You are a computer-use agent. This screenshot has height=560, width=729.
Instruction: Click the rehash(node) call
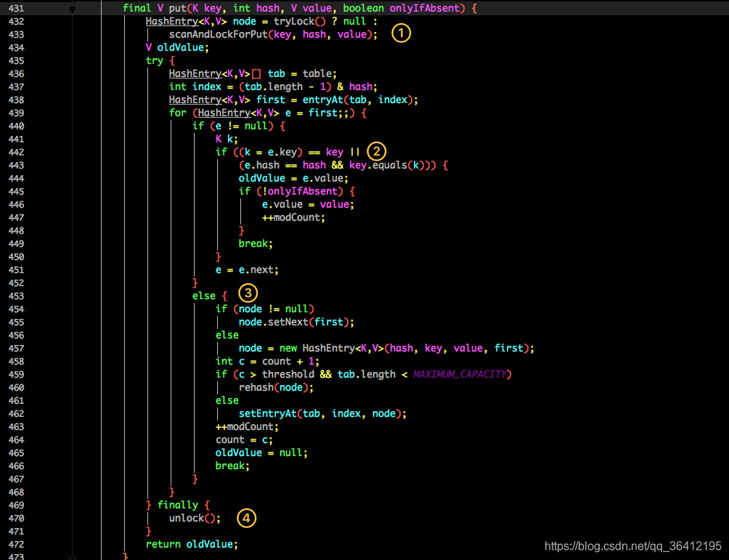(x=273, y=387)
